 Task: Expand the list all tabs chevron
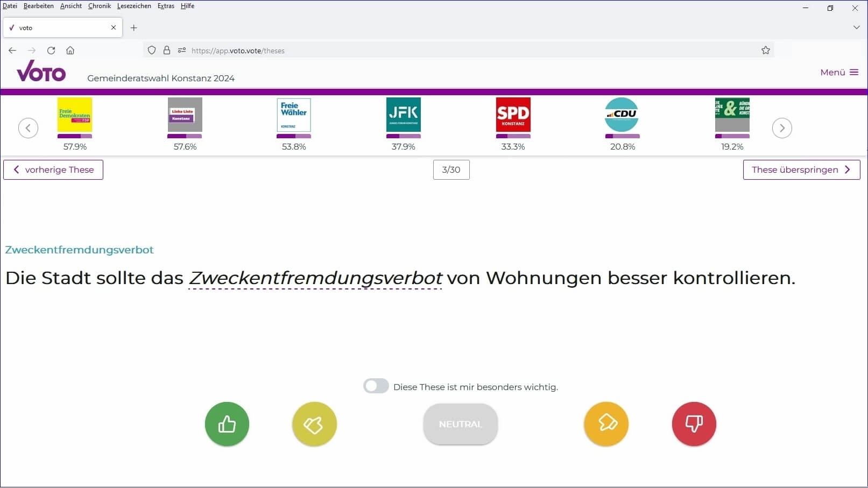coord(857,27)
